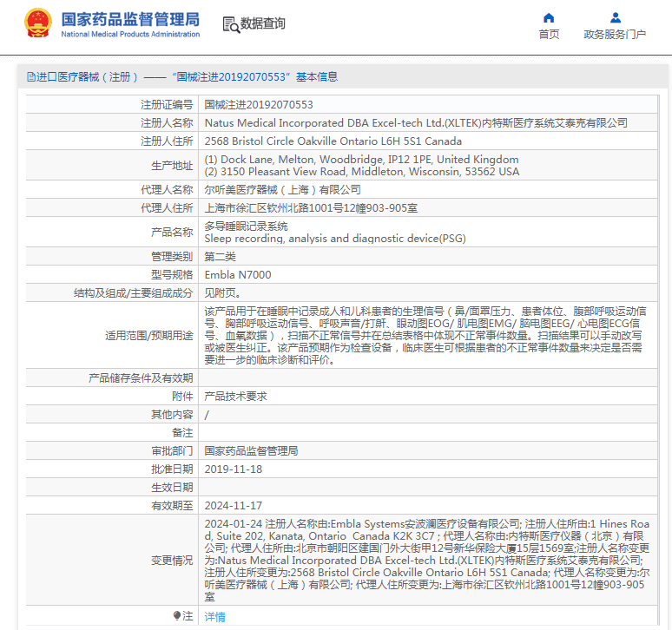Click the 注册证编号 label cell
This screenshot has width=672, height=630.
[167, 104]
